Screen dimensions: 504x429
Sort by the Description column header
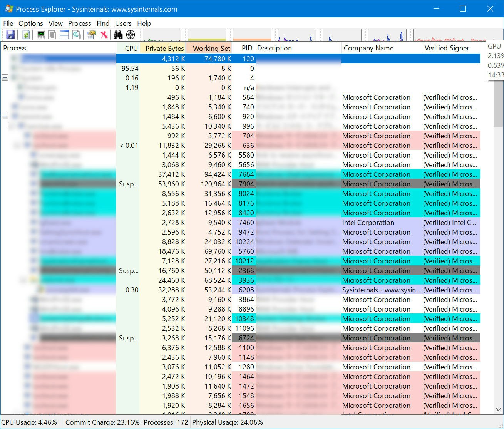tap(298, 48)
